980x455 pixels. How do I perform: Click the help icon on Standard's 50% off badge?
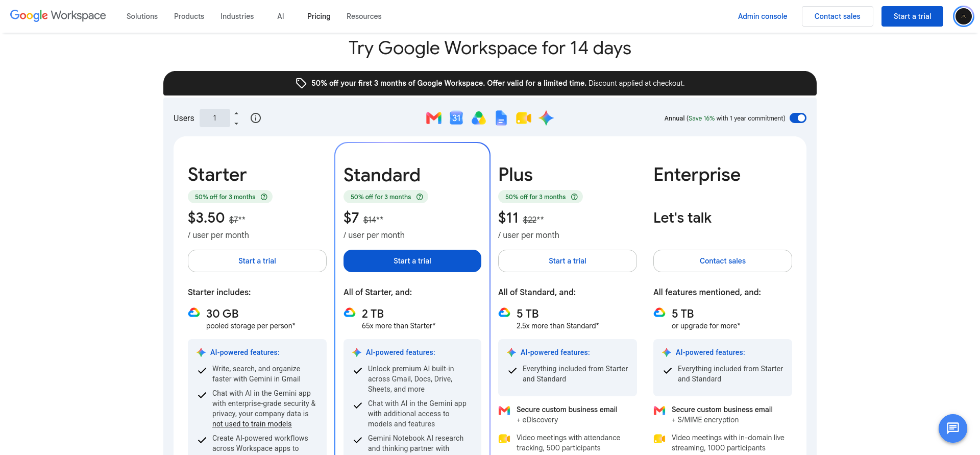click(420, 197)
